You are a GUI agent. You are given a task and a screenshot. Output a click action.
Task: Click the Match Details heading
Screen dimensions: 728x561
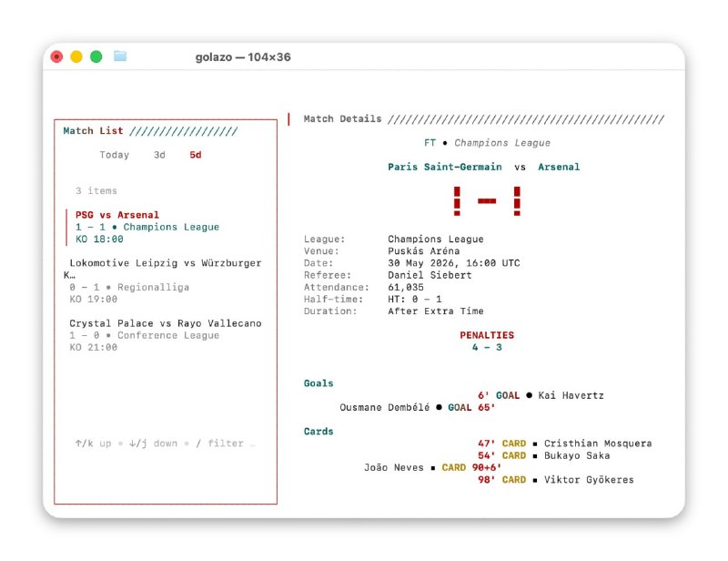click(343, 118)
